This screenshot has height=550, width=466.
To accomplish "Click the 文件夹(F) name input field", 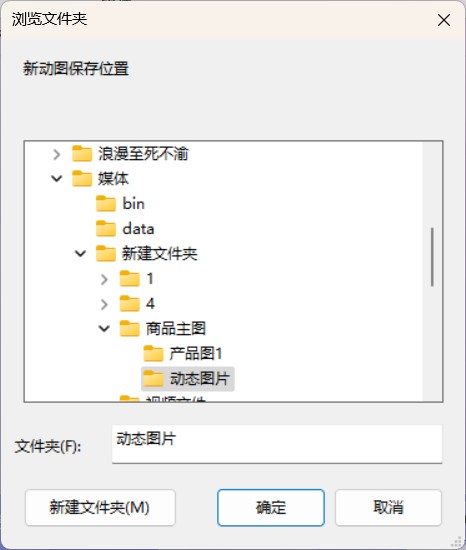I will [x=277, y=444].
